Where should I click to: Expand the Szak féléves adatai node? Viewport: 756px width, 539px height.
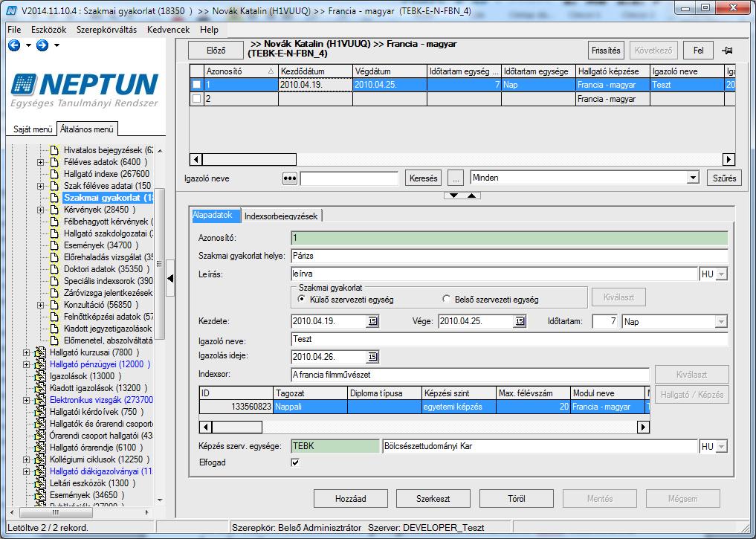pos(40,186)
